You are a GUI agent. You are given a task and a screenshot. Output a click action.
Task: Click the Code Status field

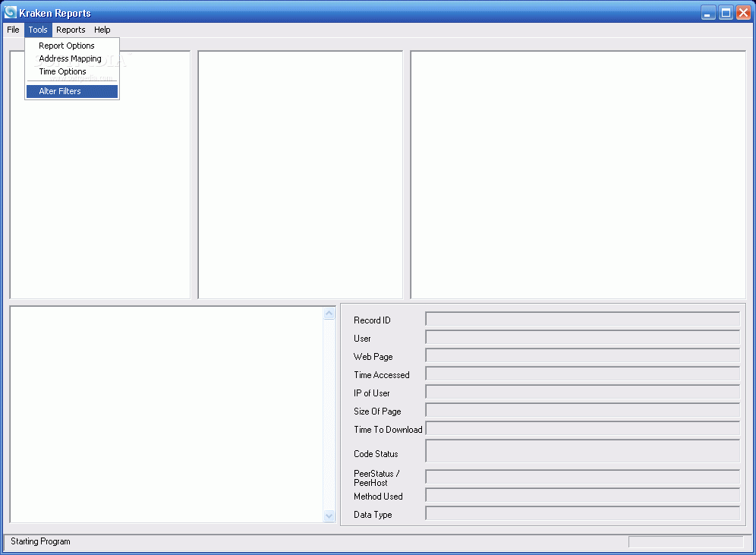click(x=582, y=451)
